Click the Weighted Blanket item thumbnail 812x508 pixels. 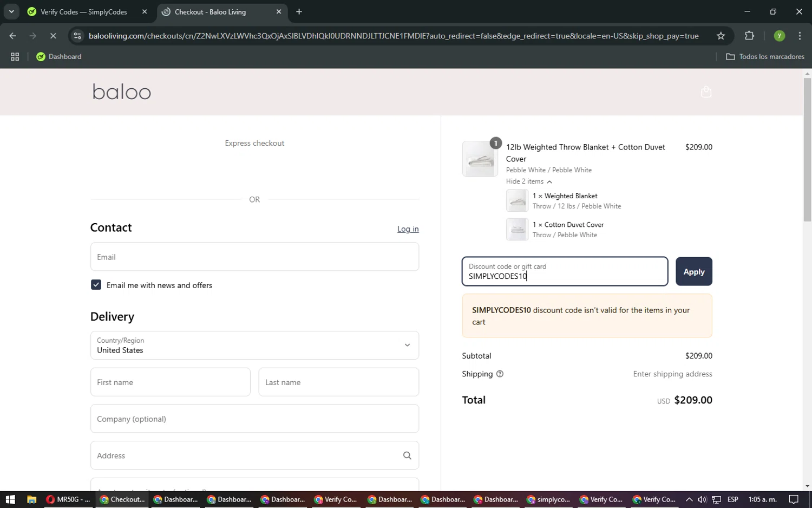tap(517, 201)
